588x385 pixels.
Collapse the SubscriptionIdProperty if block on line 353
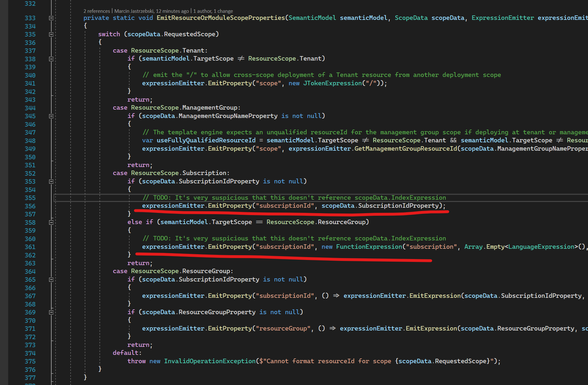(x=51, y=182)
